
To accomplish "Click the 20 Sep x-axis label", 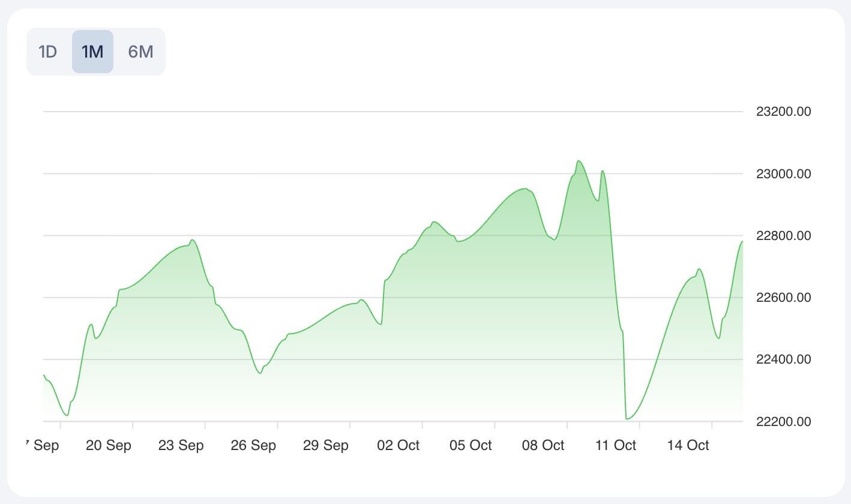I will [x=109, y=445].
